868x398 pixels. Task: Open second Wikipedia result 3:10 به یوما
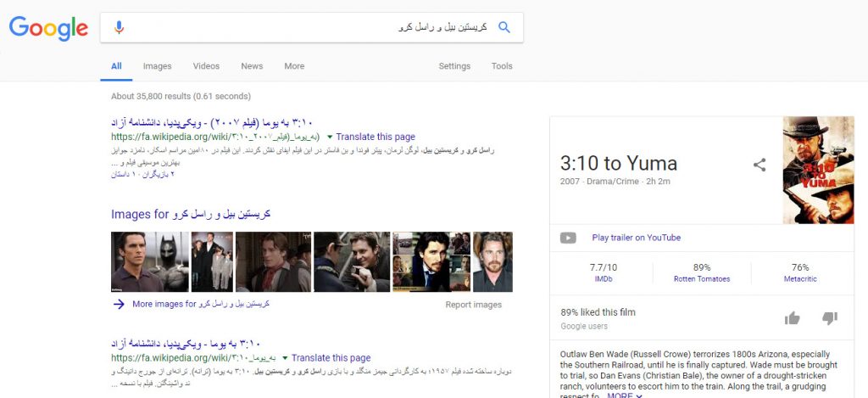point(186,344)
